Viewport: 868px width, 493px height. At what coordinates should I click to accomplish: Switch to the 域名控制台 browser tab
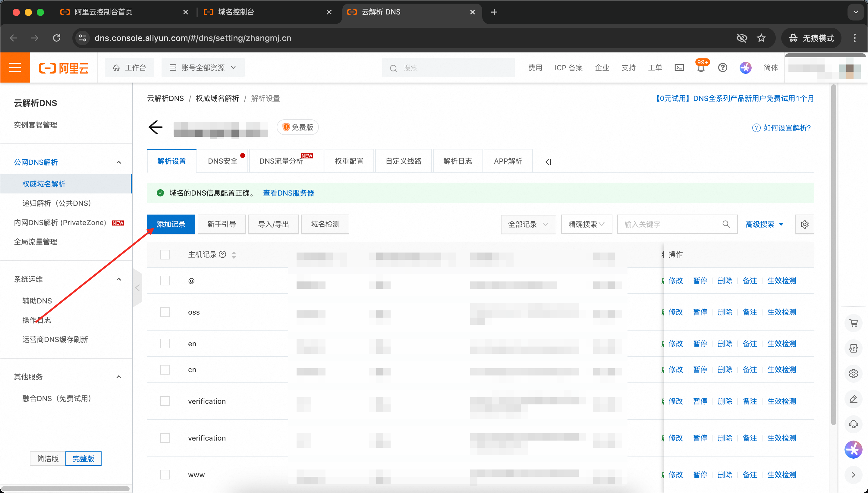pos(267,12)
